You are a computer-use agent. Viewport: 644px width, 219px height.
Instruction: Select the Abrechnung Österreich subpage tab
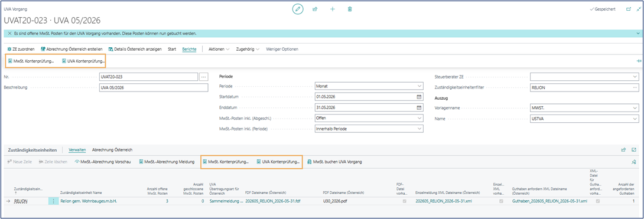pos(112,150)
